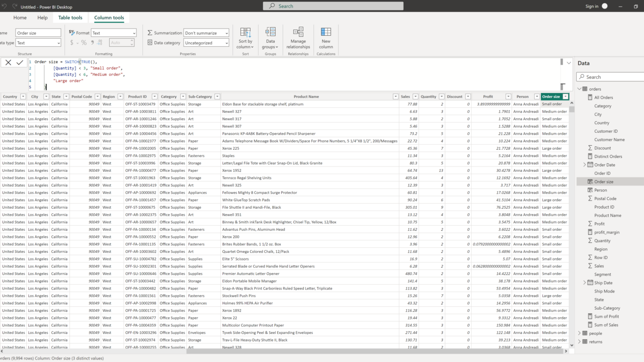Commit the formula with the checkmark

[20, 62]
